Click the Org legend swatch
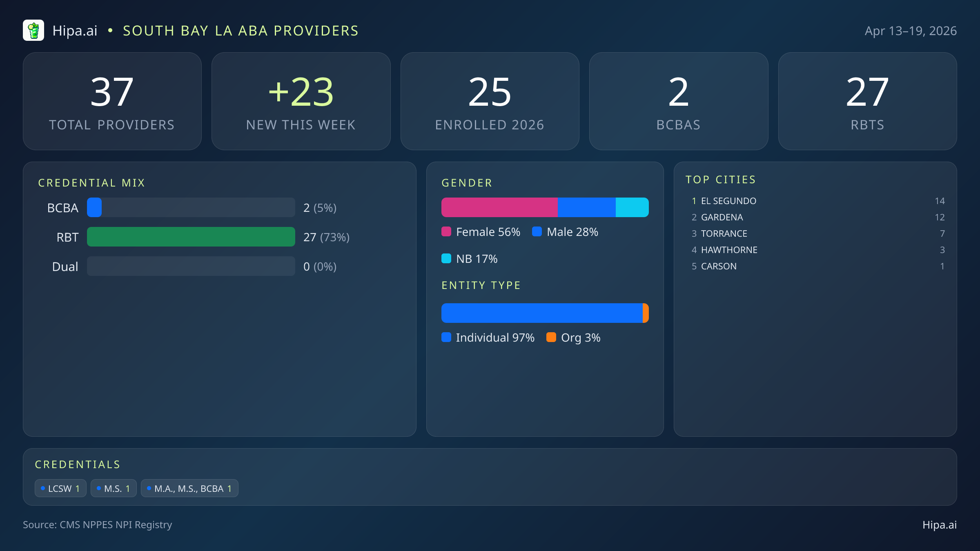The image size is (980, 551). tap(552, 338)
